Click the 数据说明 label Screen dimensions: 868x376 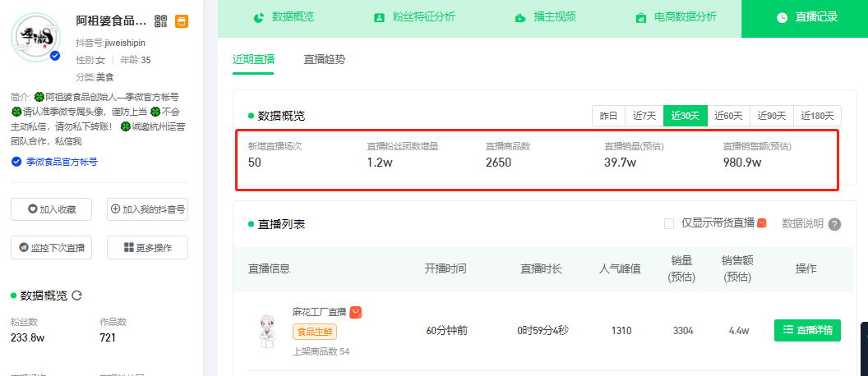(803, 223)
